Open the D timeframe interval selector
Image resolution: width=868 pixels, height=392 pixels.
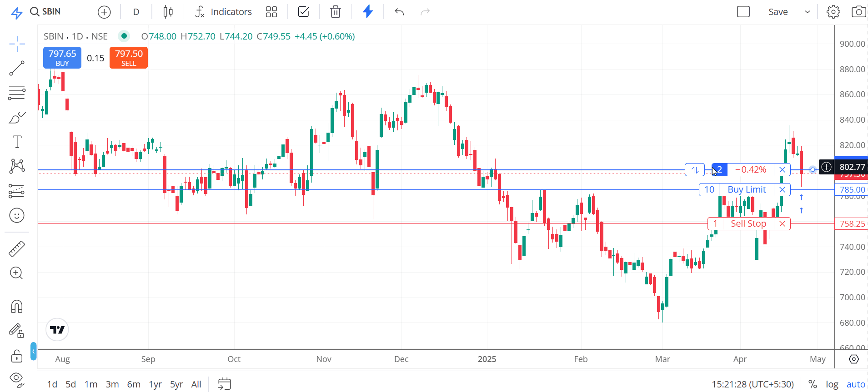coord(136,12)
